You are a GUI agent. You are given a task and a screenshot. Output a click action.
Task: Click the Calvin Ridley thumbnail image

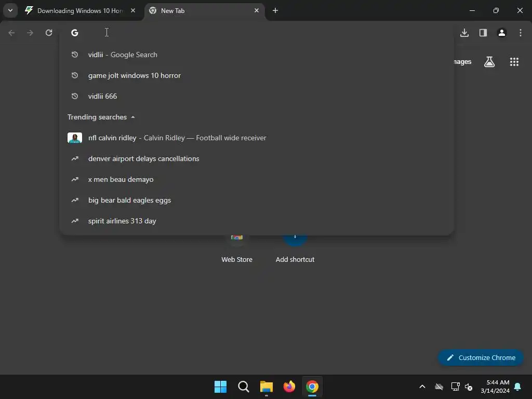tap(75, 138)
